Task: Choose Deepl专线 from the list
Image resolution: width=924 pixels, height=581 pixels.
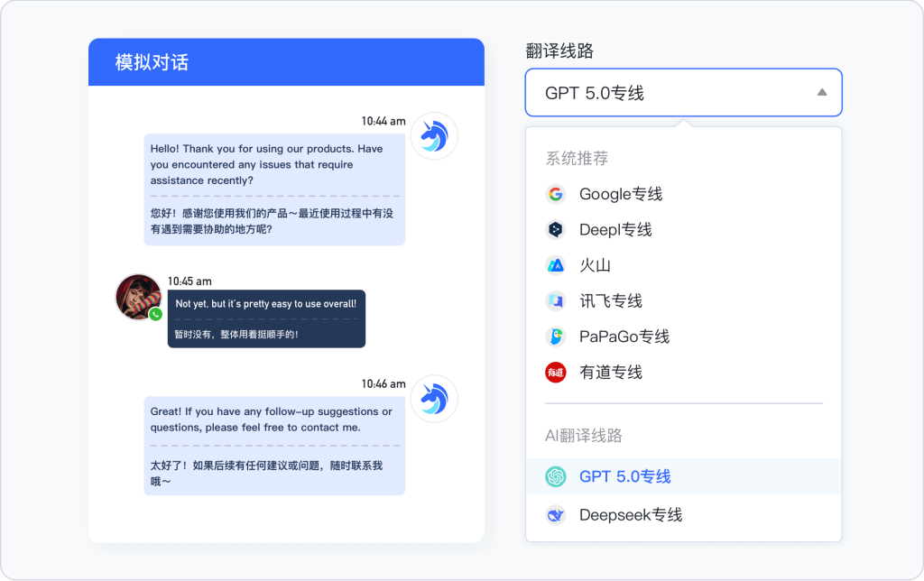Action: pyautogui.click(x=615, y=230)
